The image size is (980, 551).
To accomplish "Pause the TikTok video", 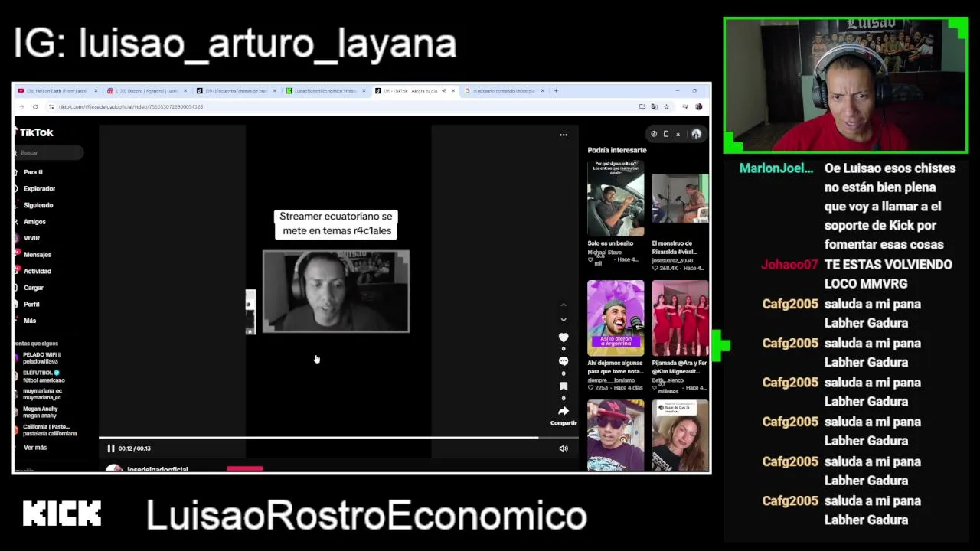I will pyautogui.click(x=110, y=448).
